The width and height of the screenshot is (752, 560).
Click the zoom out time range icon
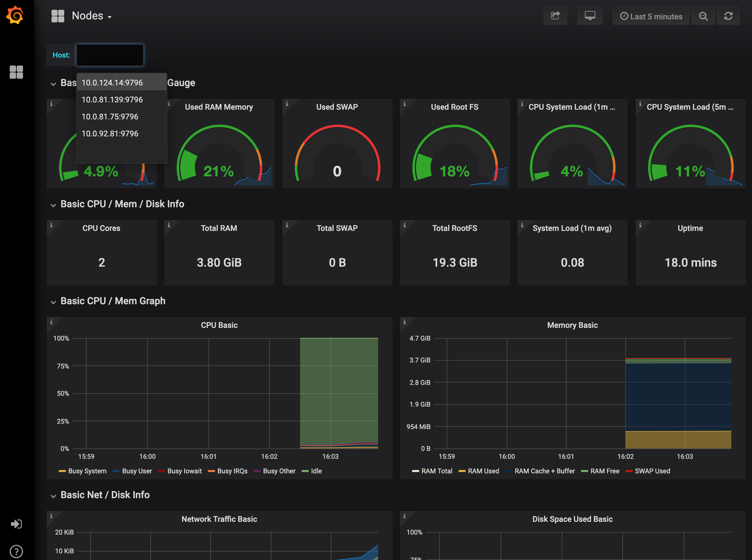coord(703,16)
